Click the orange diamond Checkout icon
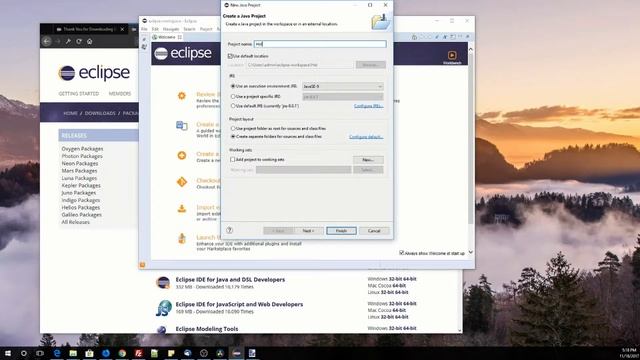640x360 pixels. point(182,182)
